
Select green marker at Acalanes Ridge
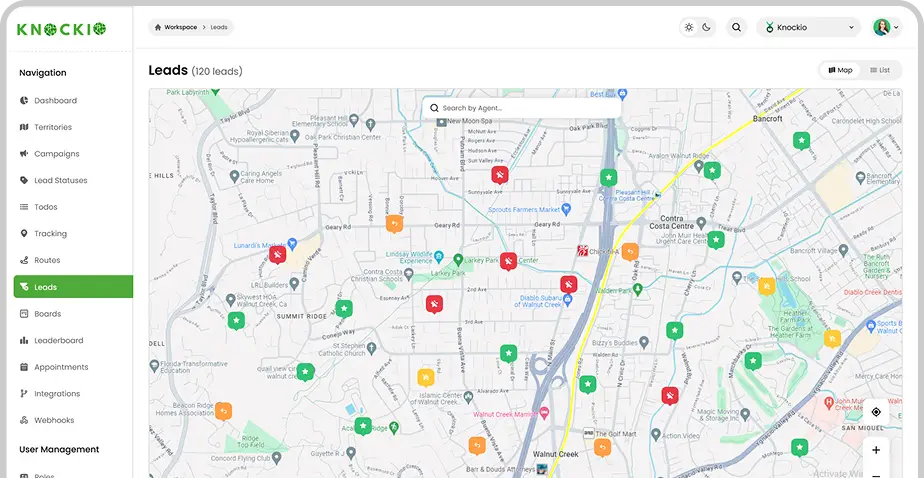[363, 426]
